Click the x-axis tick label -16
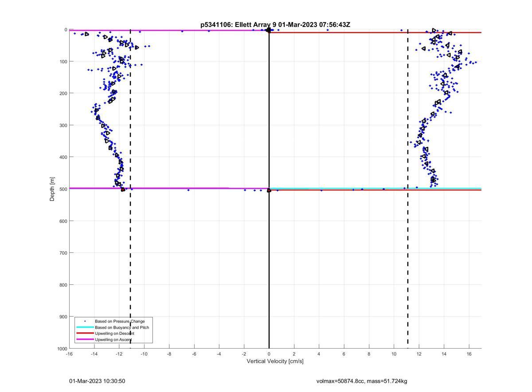The width and height of the screenshot is (532, 392). (69, 354)
